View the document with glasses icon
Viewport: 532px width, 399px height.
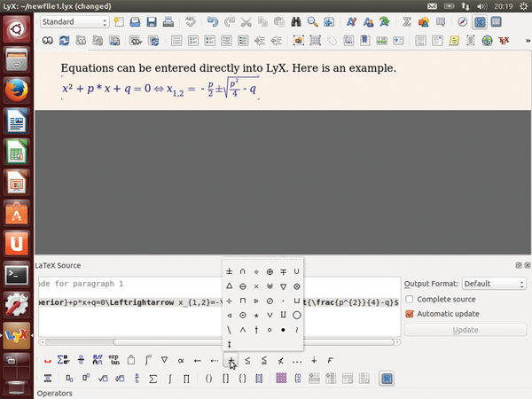coord(48,41)
